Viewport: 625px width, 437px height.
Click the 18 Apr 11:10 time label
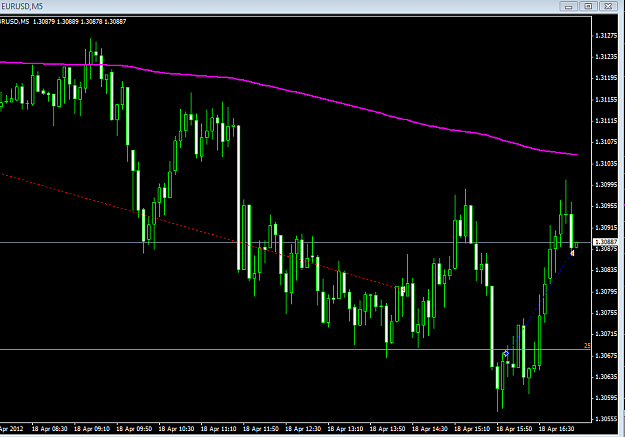218,429
